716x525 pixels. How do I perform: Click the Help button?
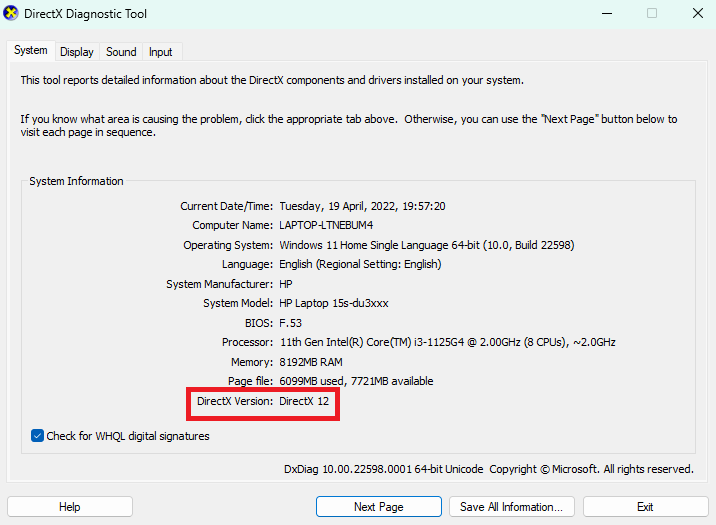[x=69, y=507]
